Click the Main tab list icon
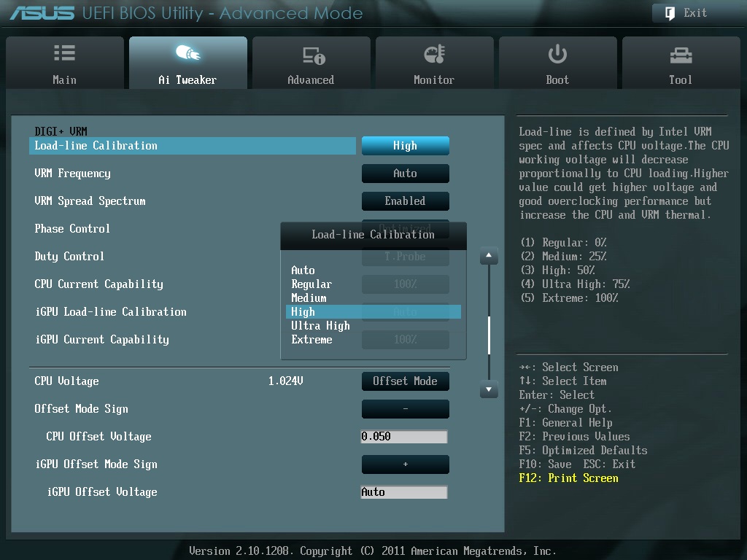 [64, 52]
